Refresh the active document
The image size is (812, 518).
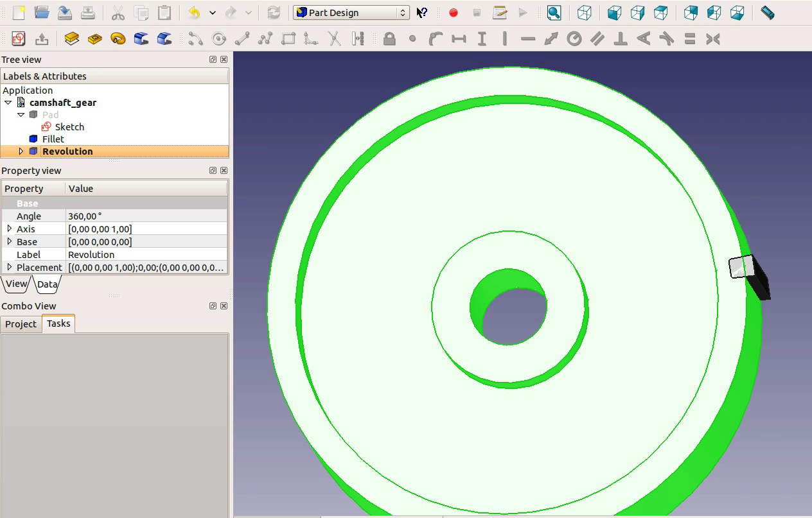tap(274, 12)
